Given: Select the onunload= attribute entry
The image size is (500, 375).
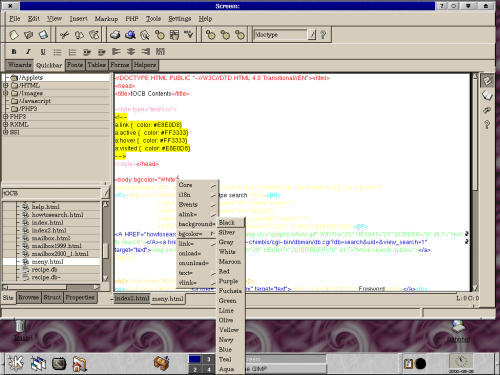Looking at the screenshot, I should coord(197,263).
